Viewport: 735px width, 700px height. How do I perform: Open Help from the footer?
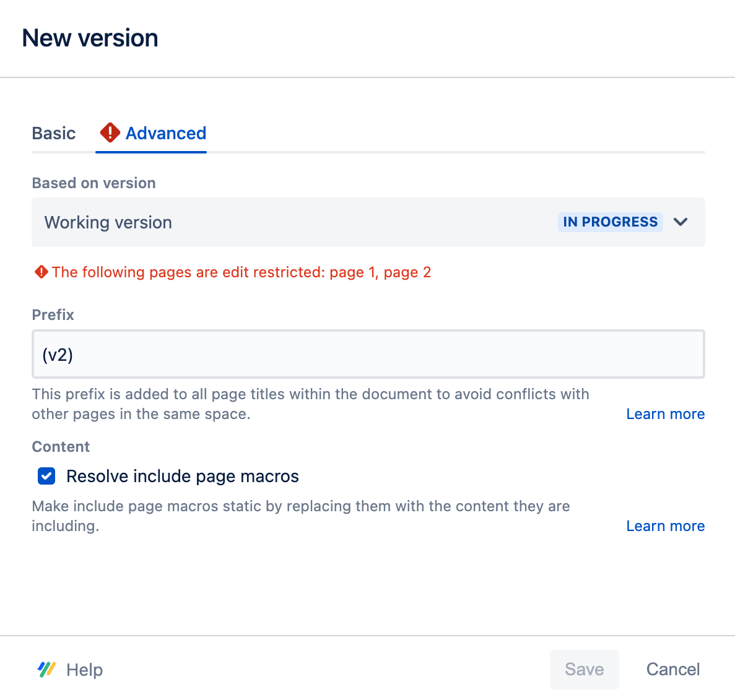coord(84,669)
